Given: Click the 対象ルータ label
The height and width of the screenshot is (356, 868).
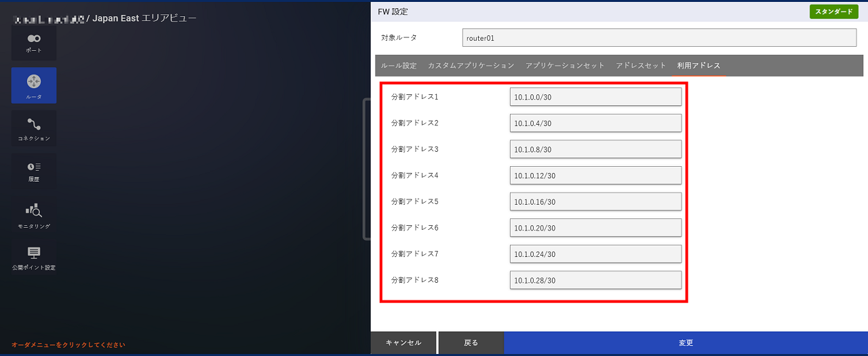Looking at the screenshot, I should click(399, 38).
